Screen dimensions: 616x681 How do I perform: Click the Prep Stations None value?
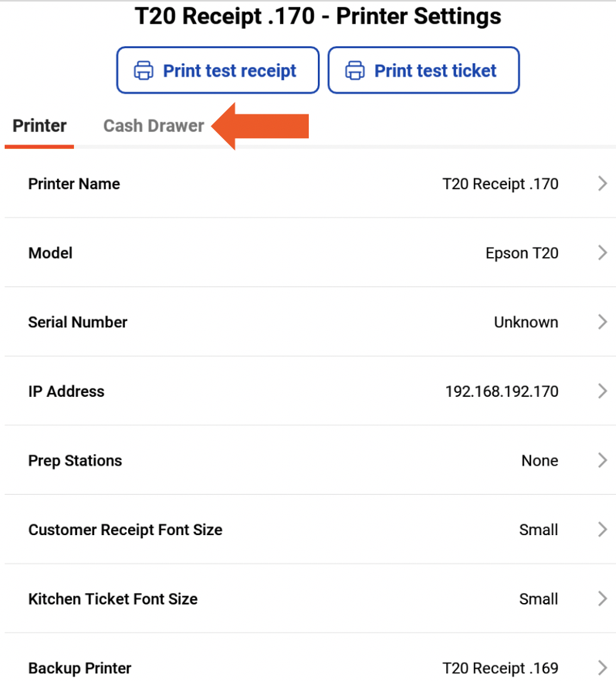pyautogui.click(x=540, y=461)
